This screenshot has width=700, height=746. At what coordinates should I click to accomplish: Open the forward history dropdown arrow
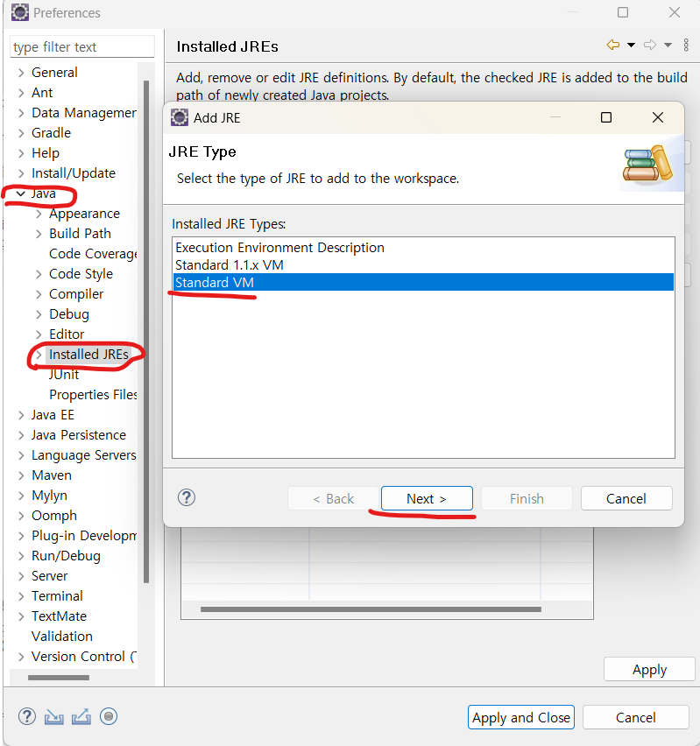coord(668,46)
